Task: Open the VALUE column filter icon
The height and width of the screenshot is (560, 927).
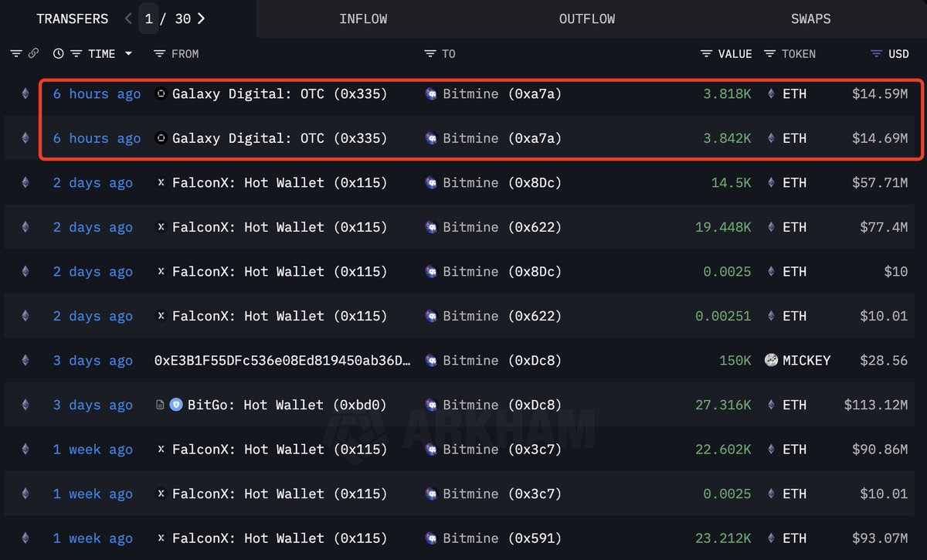Action: click(706, 53)
